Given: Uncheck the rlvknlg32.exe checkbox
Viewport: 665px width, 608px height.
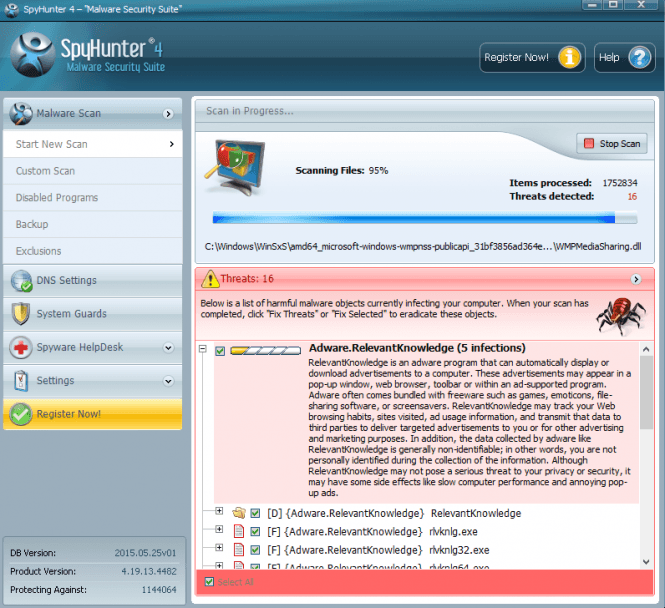Looking at the screenshot, I should [x=255, y=550].
